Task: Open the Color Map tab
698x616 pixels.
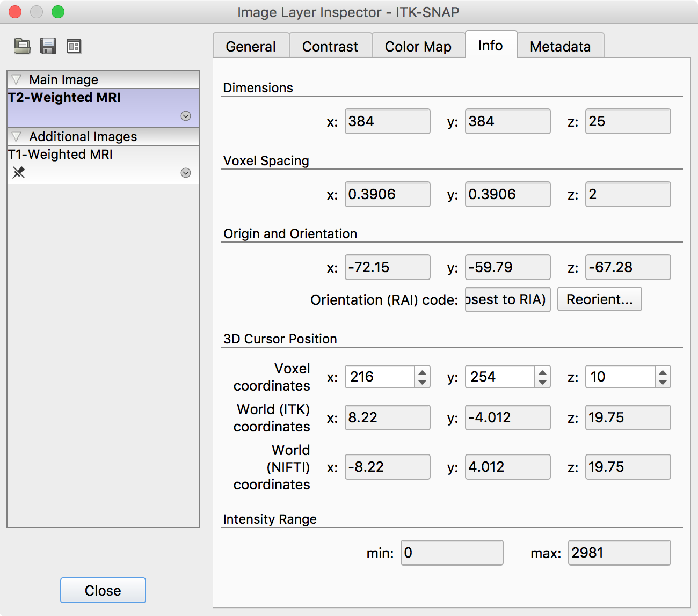Action: coord(418,46)
